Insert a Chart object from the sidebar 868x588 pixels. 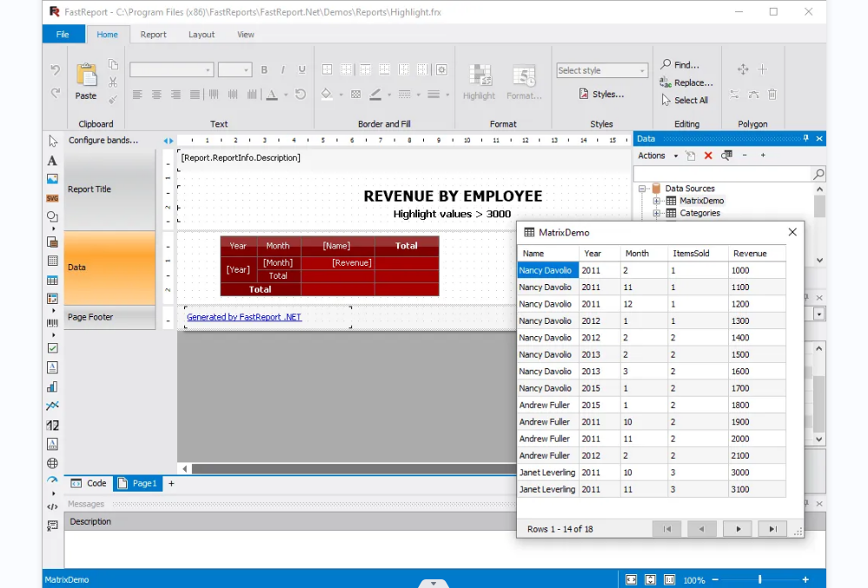[x=52, y=386]
